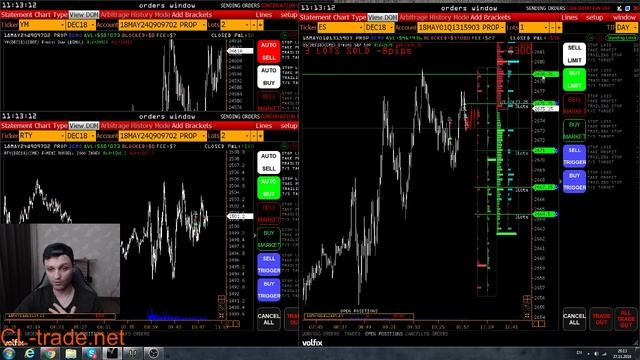Click BUY LIMIT in the ES window

[x=574, y=79]
